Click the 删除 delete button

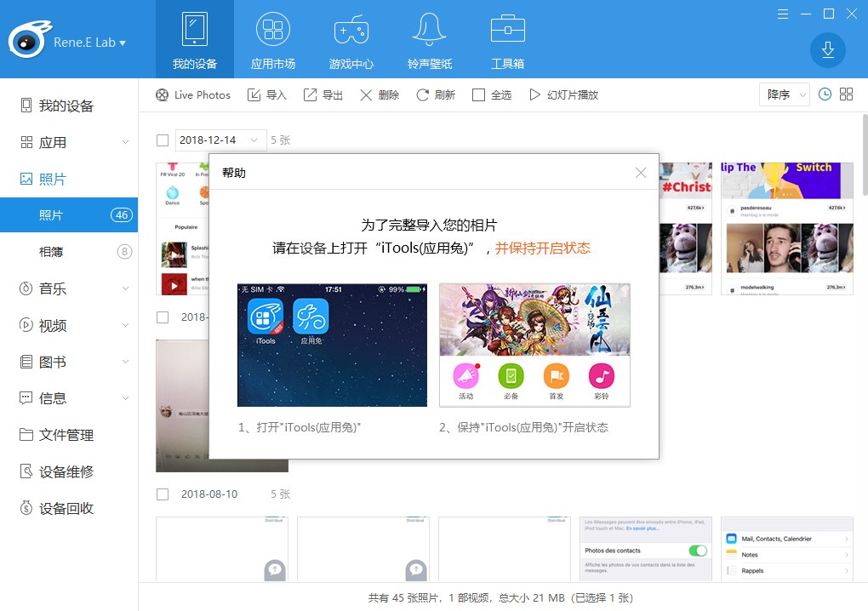tap(380, 94)
